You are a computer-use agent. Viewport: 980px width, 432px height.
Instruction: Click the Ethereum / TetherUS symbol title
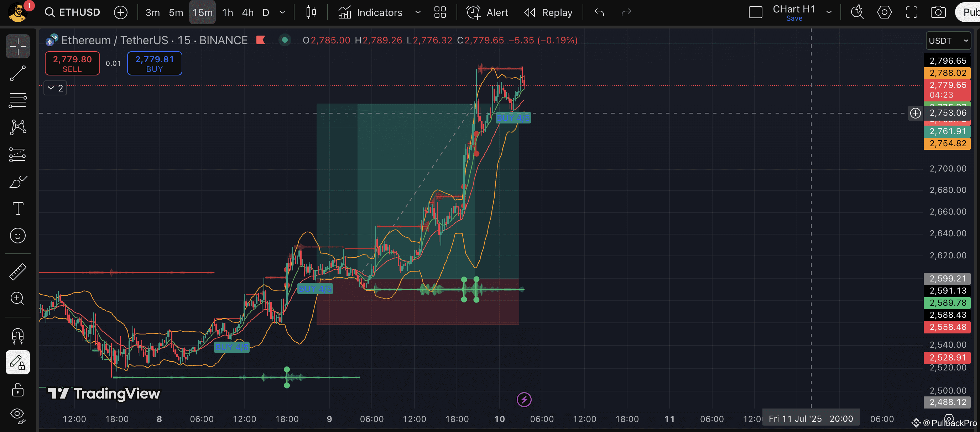coord(155,40)
